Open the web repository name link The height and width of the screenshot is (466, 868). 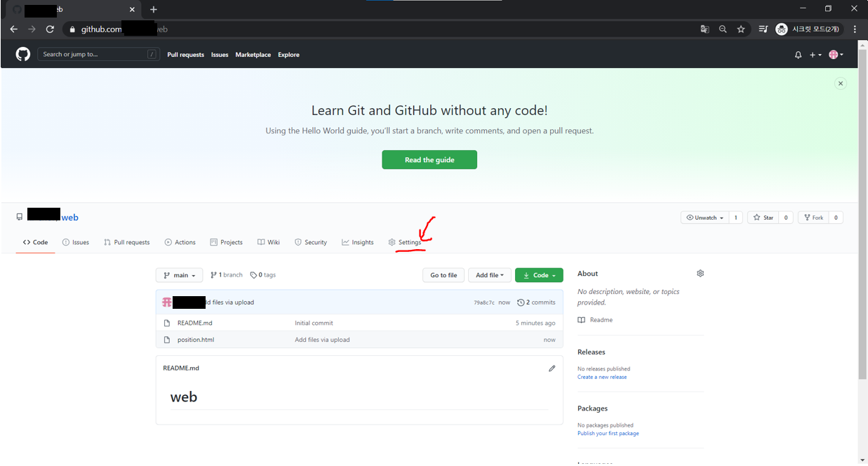point(70,218)
